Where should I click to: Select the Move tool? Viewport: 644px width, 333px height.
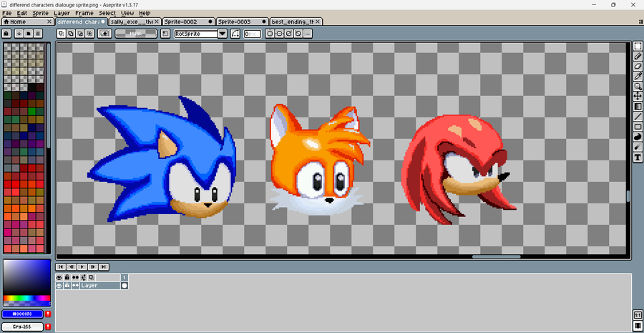pos(638,96)
